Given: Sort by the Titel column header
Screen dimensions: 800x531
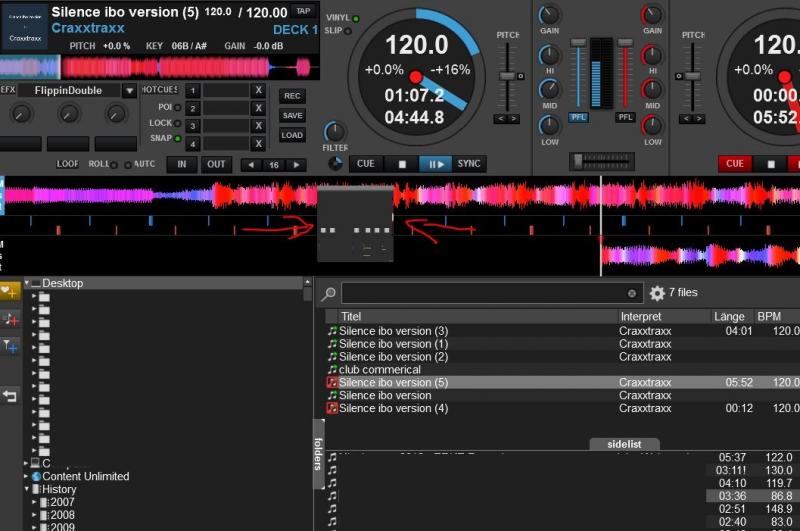Looking at the screenshot, I should 478,316.
